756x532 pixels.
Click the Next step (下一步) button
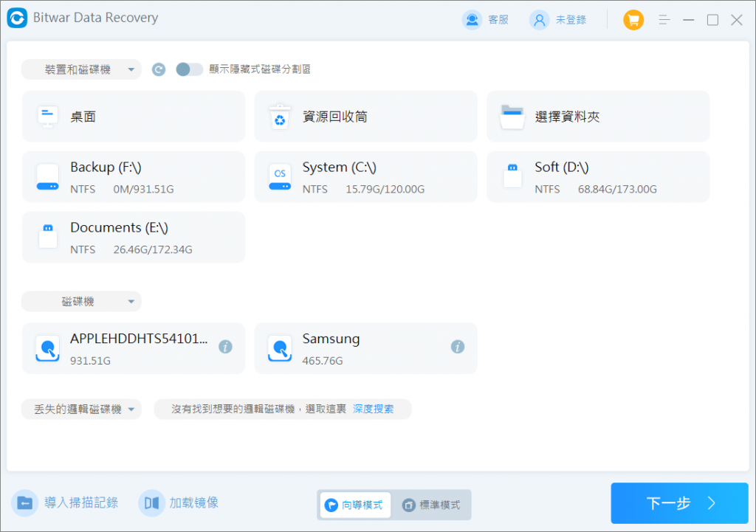coord(679,503)
